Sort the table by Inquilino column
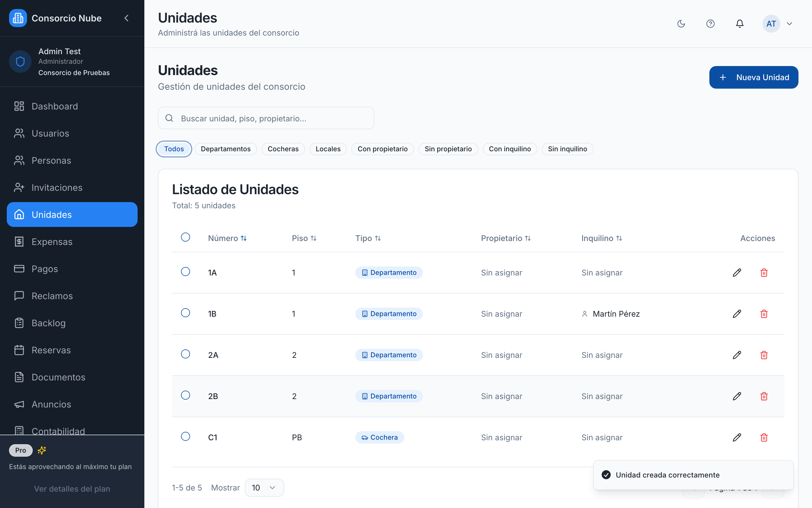The height and width of the screenshot is (508, 812). pos(602,238)
